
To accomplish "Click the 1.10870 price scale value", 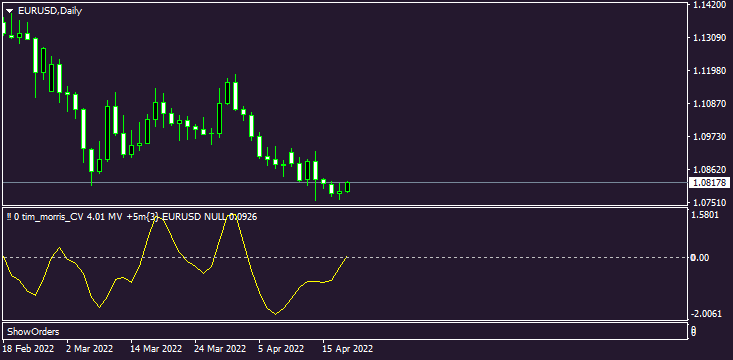I will 710,103.
